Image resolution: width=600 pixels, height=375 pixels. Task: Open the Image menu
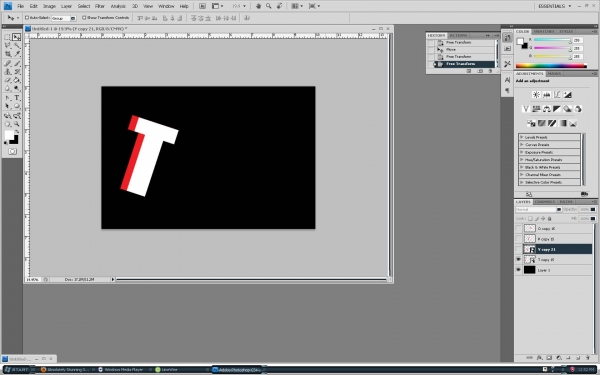[x=49, y=6]
